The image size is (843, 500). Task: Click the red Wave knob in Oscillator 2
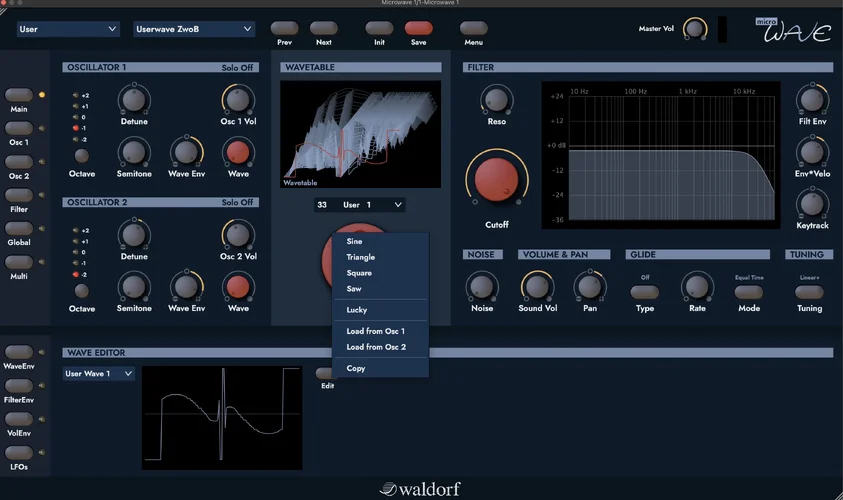pyautogui.click(x=238, y=287)
